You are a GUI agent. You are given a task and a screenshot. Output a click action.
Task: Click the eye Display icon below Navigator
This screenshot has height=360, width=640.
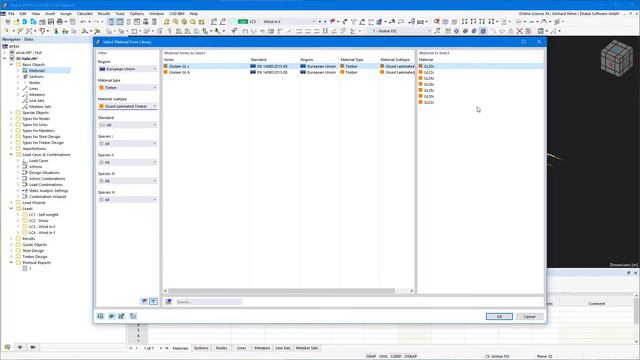tap(20, 347)
